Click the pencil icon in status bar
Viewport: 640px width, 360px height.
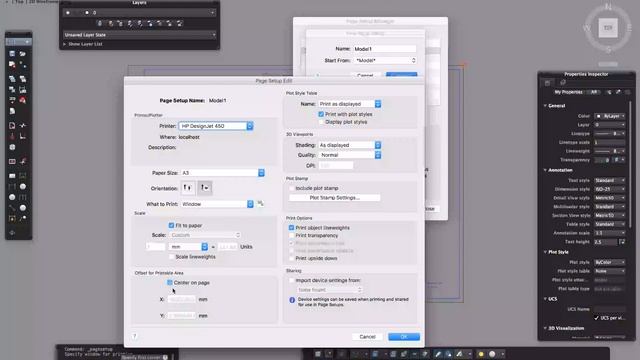click(438, 354)
